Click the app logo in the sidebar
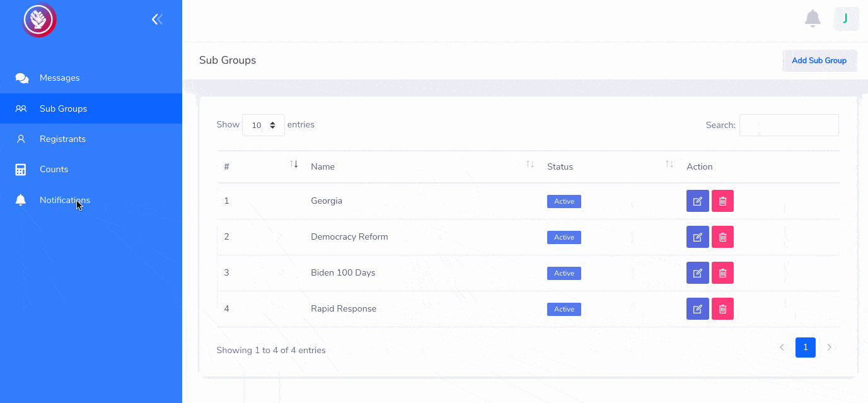This screenshot has height=403, width=868. pos(40,20)
